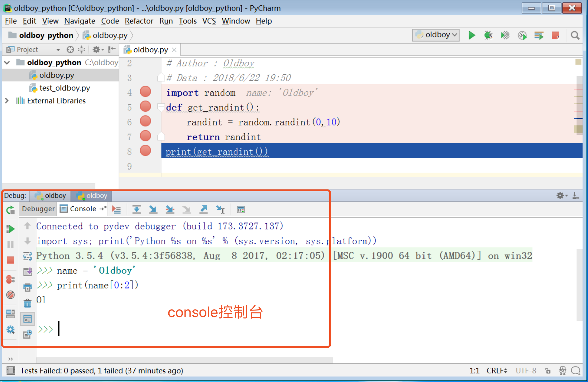This screenshot has height=382, width=588.
Task: Click Run to Cursor icon
Action: (x=220, y=209)
